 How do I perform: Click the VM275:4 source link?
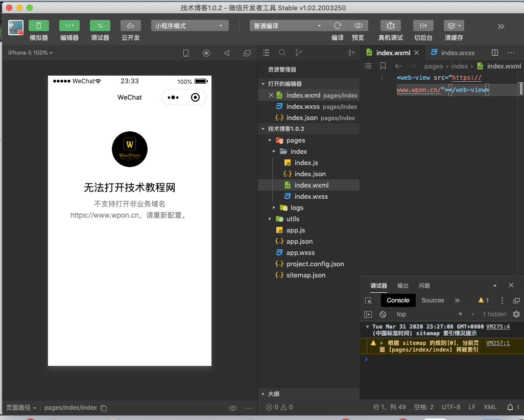(x=497, y=326)
